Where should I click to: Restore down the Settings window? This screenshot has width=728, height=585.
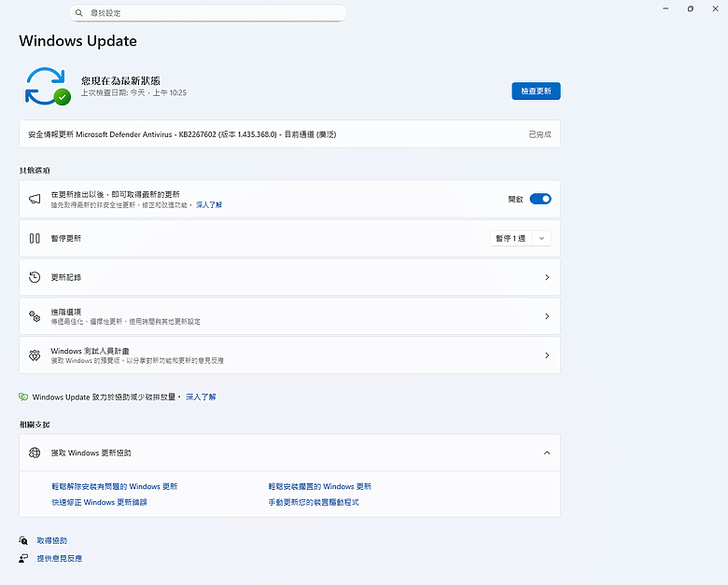(x=691, y=8)
